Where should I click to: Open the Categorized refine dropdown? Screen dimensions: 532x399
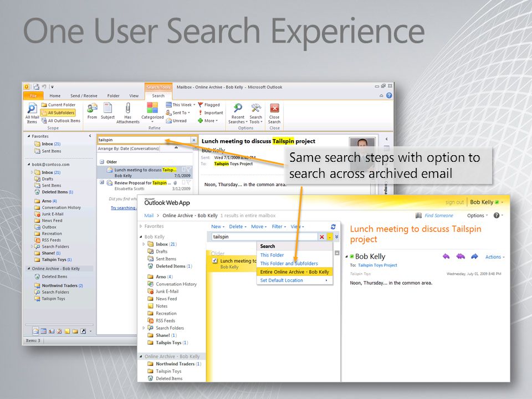tap(152, 112)
